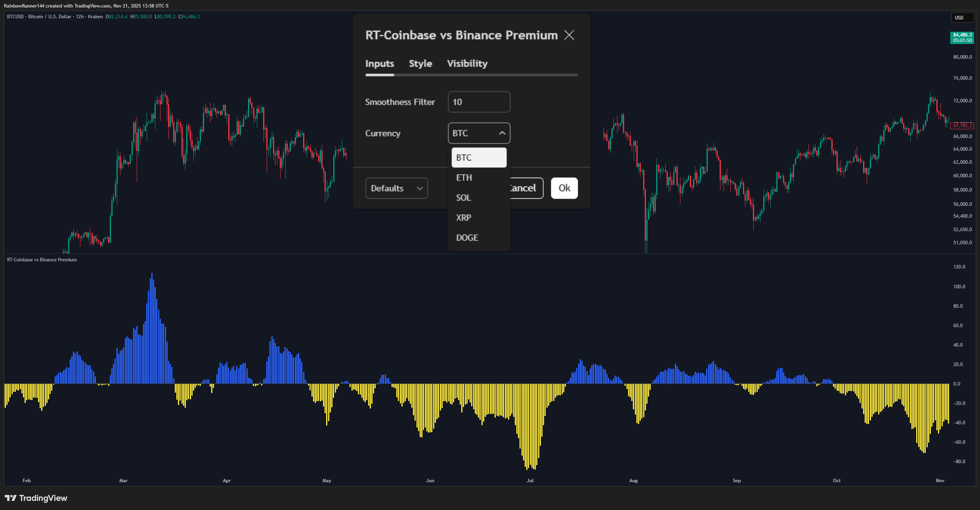
Task: Confirm settings with the Ok button
Action: pos(564,188)
